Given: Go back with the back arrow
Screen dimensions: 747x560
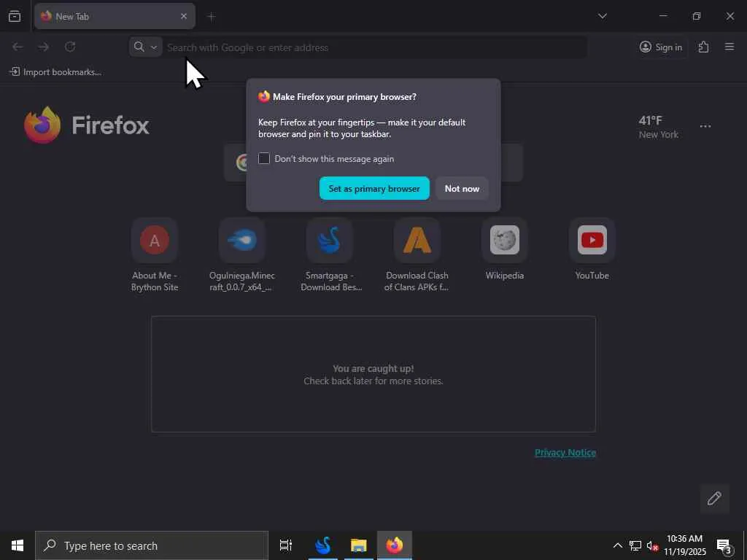Looking at the screenshot, I should click(x=18, y=47).
